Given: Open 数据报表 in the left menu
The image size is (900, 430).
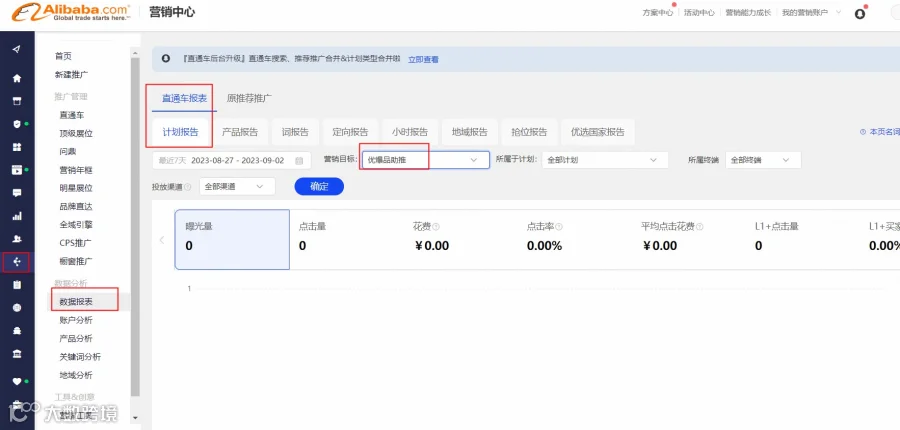Looking at the screenshot, I should click(76, 301).
